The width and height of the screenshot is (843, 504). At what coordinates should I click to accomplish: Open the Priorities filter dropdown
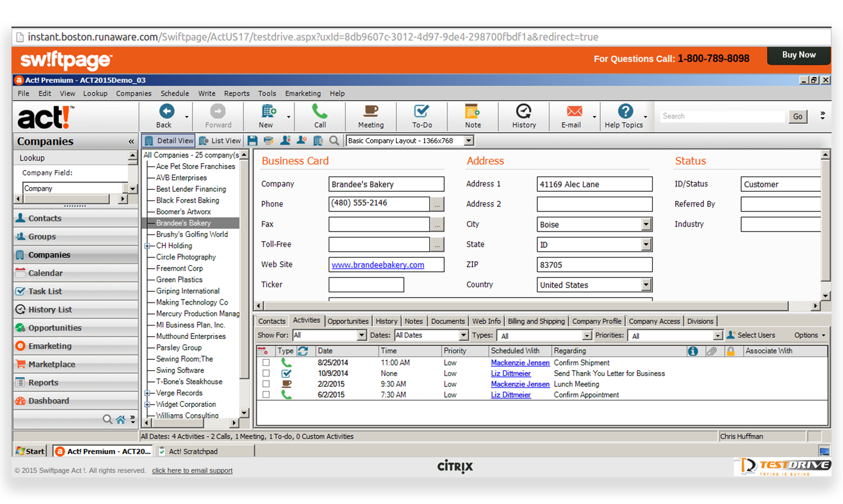pos(718,336)
